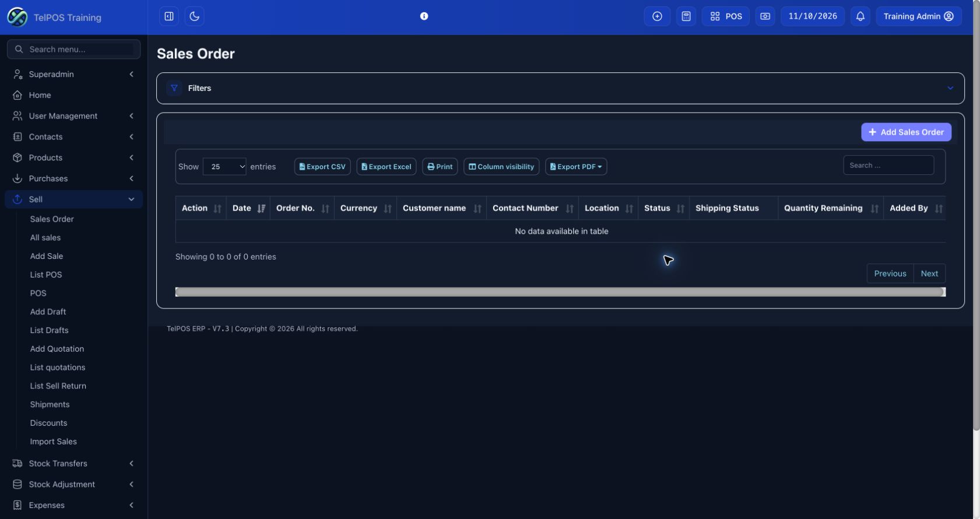Click the TelPOS logo icon
Image resolution: width=980 pixels, height=519 pixels.
point(17,17)
